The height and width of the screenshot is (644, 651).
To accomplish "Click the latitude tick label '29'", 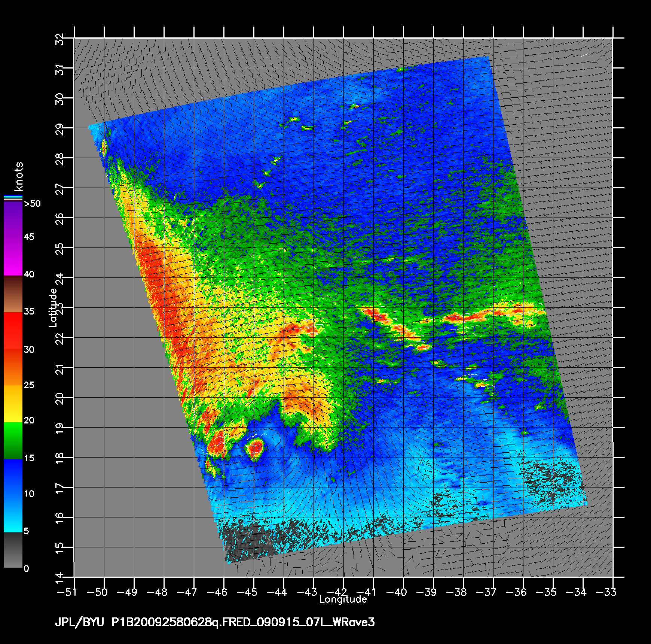I will tap(60, 129).
